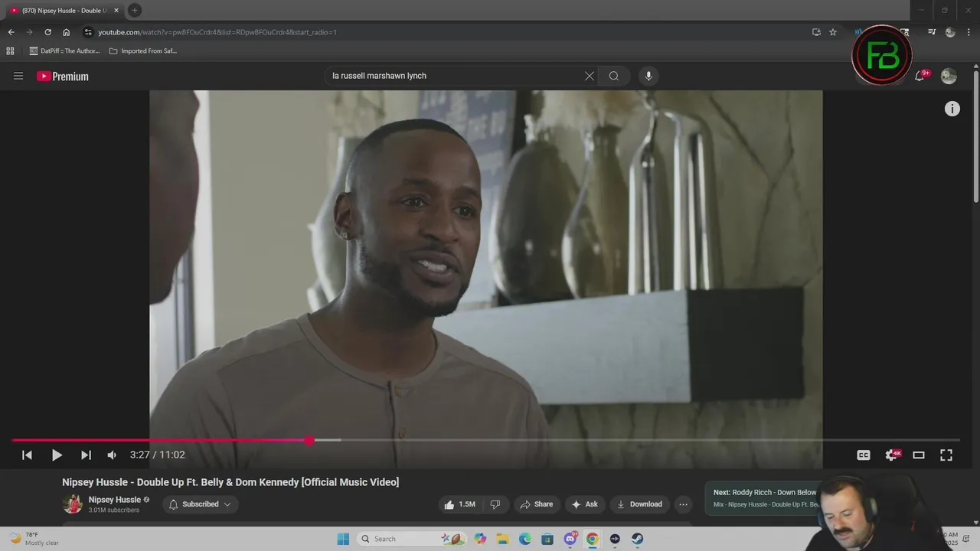Open the browser home page
The height and width of the screenshot is (551, 980).
(x=66, y=32)
